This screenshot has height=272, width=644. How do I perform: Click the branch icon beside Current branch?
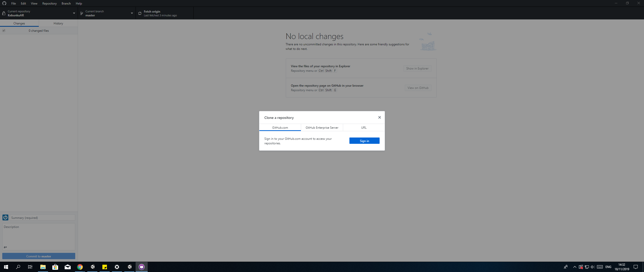82,13
